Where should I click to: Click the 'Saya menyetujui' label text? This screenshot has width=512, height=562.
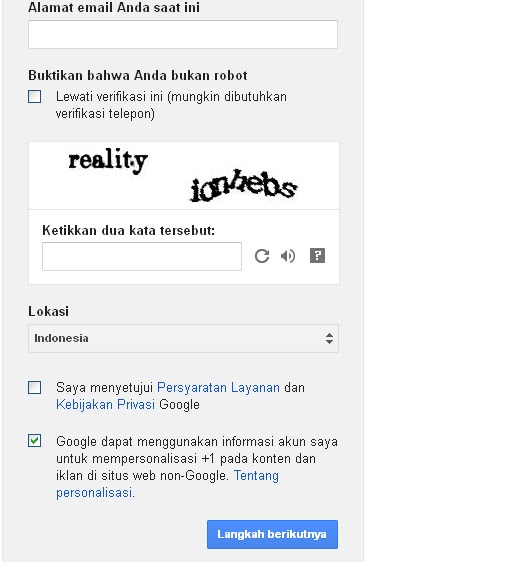coord(104,387)
